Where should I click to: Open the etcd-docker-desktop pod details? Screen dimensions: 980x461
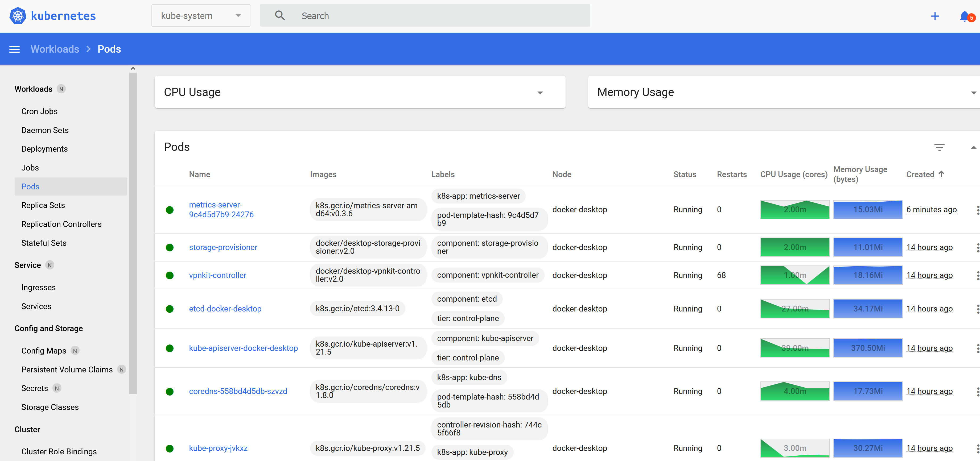point(225,309)
